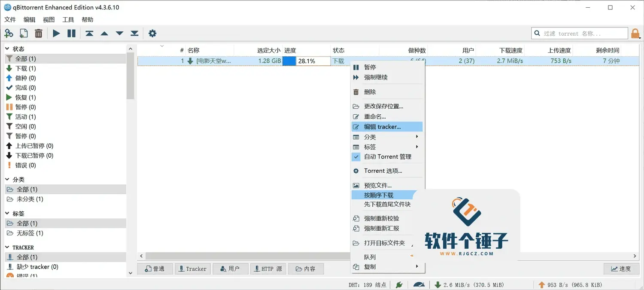Collapse the 状态 section
Screen dimensions: 644x290
pyautogui.click(x=7, y=49)
